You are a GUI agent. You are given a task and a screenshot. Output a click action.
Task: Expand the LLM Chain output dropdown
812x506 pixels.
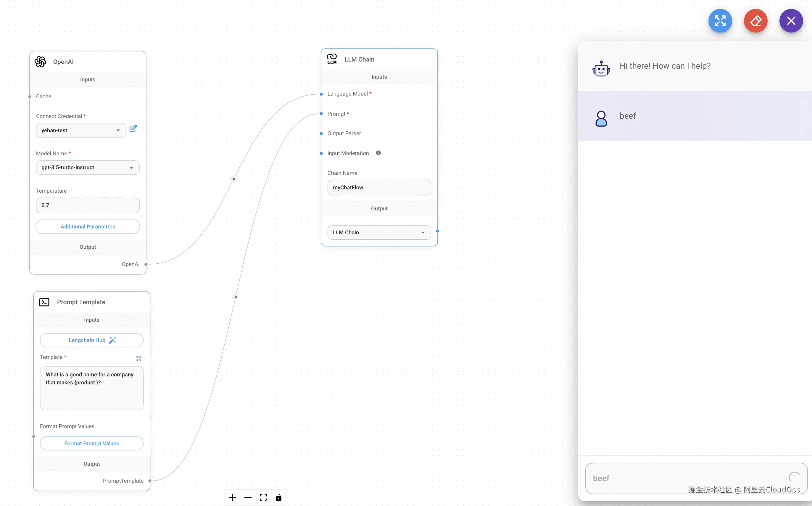(379, 233)
